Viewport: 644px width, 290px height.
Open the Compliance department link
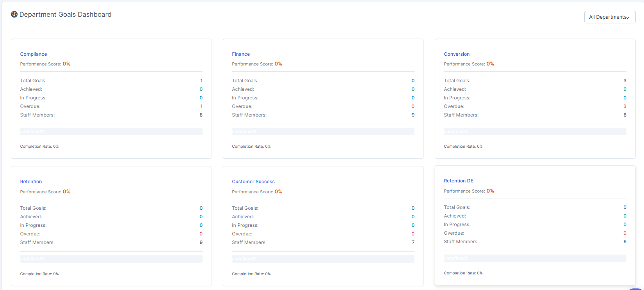(x=34, y=54)
